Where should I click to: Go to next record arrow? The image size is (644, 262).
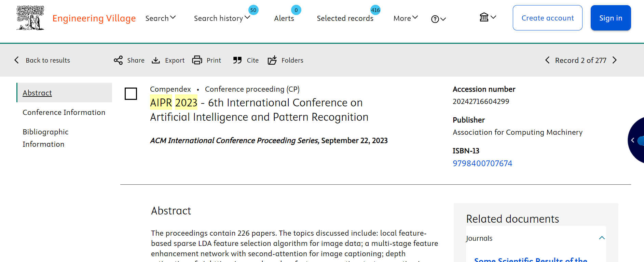615,60
